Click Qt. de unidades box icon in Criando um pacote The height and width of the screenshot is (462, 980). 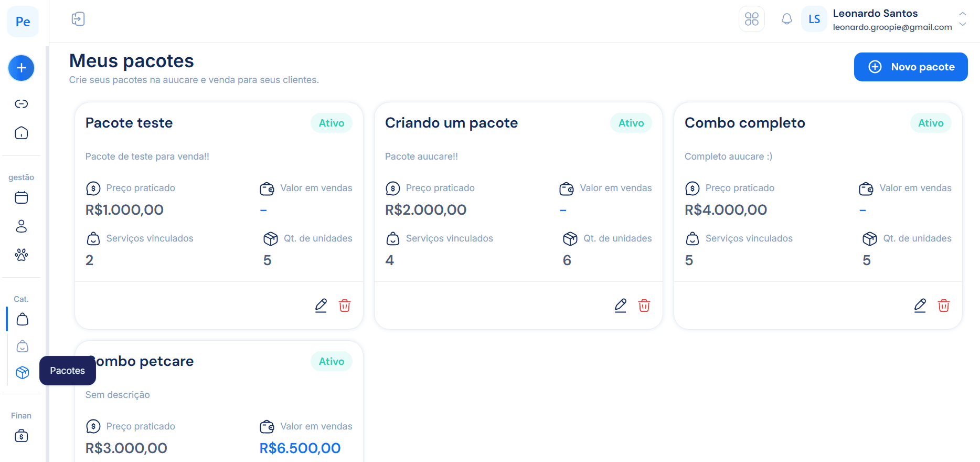pos(570,239)
